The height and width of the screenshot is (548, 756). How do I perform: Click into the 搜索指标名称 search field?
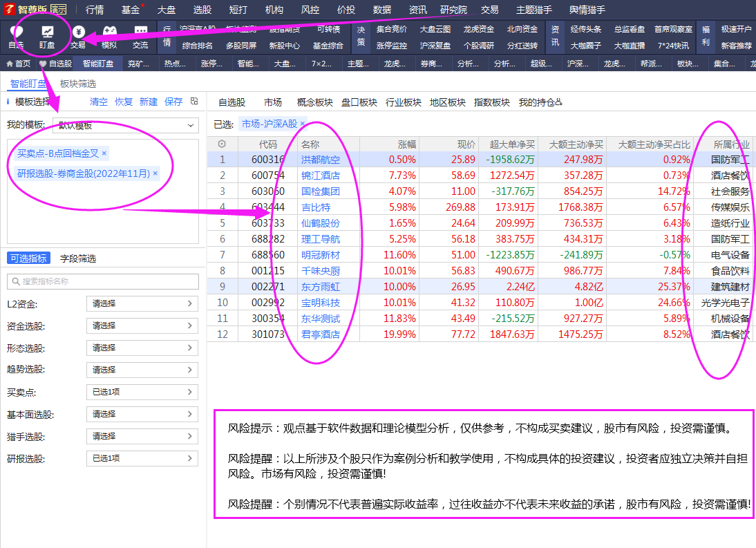(x=103, y=281)
